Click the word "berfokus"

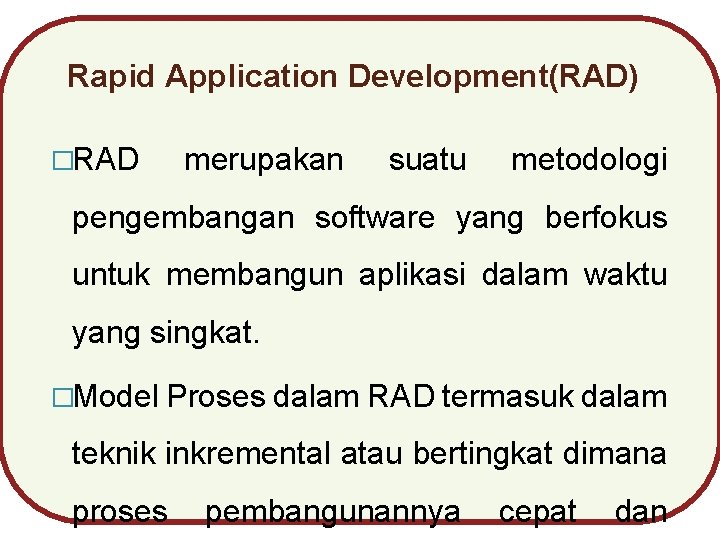pos(606,217)
